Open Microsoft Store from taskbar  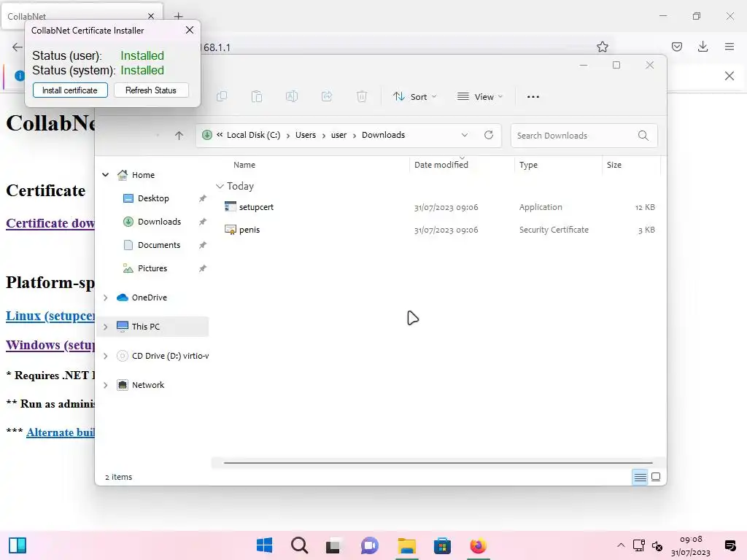point(442,545)
